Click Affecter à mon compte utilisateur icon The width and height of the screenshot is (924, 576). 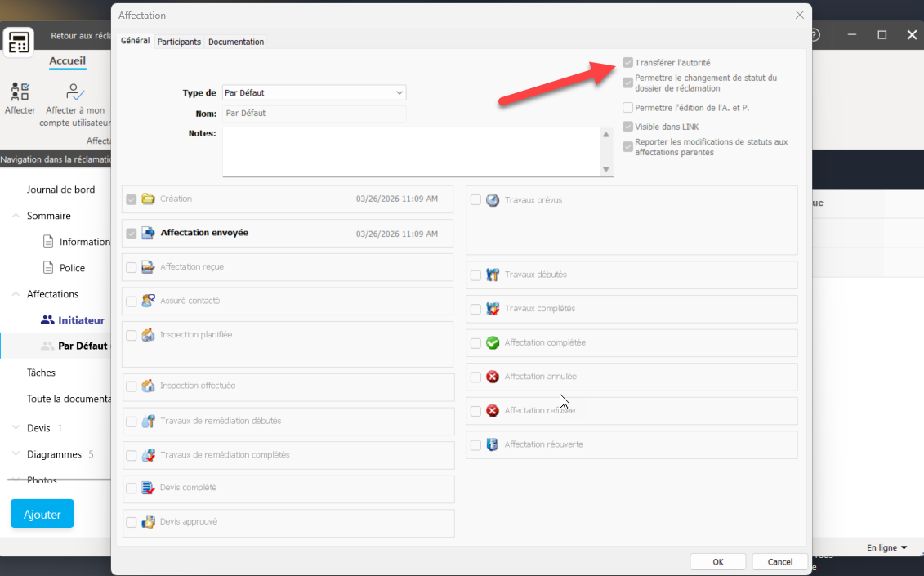[x=75, y=92]
